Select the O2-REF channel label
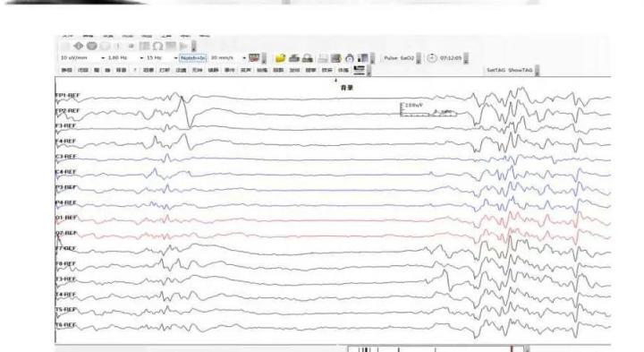This screenshot has height=352, width=644. (x=66, y=233)
